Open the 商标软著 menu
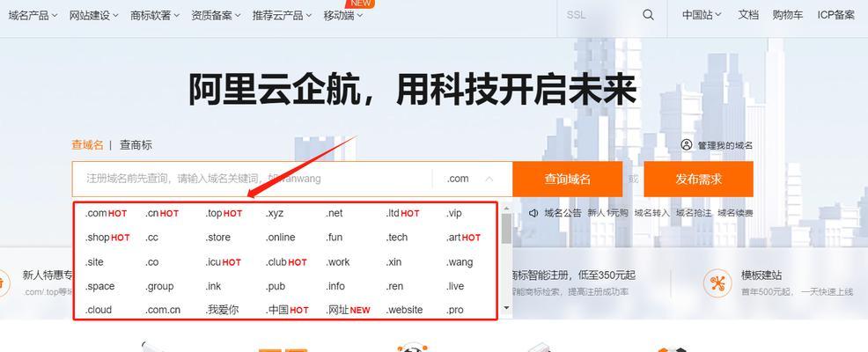The image size is (868, 352). click(x=155, y=16)
